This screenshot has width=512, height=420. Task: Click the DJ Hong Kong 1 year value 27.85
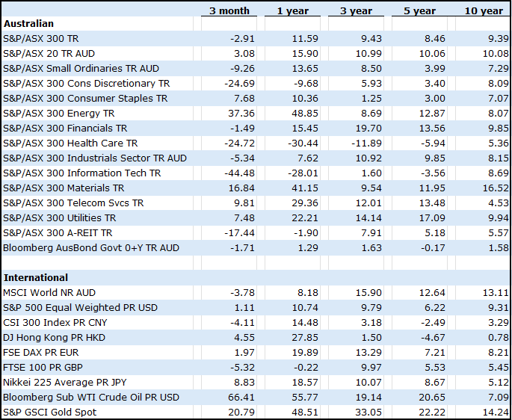[305, 337]
